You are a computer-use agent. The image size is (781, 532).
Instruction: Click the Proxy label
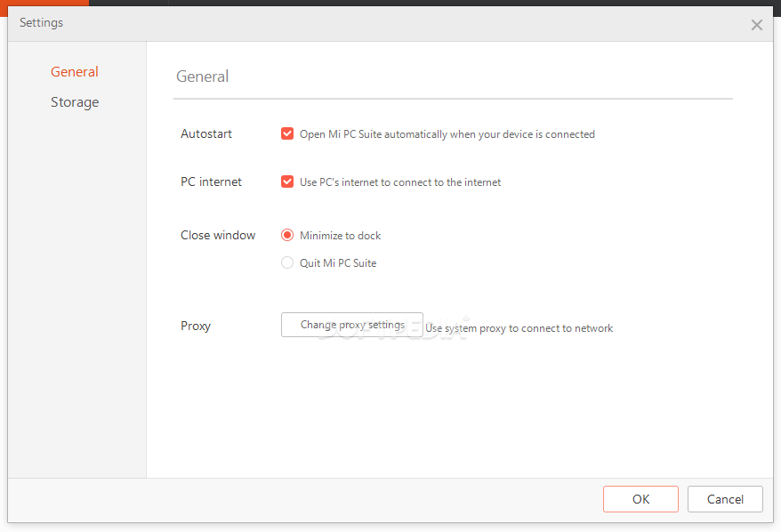196,326
